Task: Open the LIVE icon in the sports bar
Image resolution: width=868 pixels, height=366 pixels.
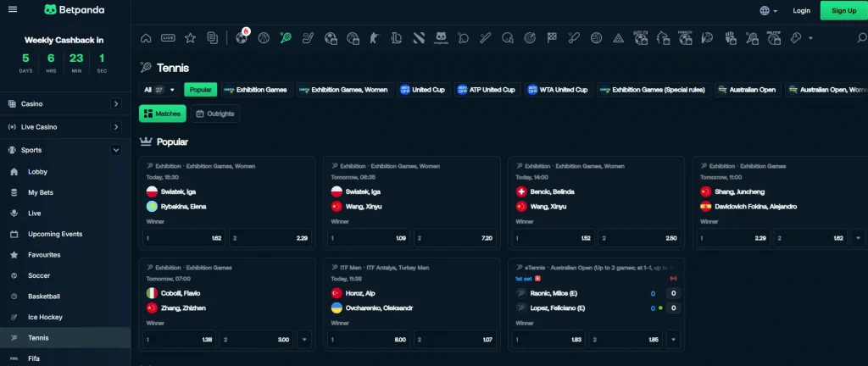Action: point(168,38)
